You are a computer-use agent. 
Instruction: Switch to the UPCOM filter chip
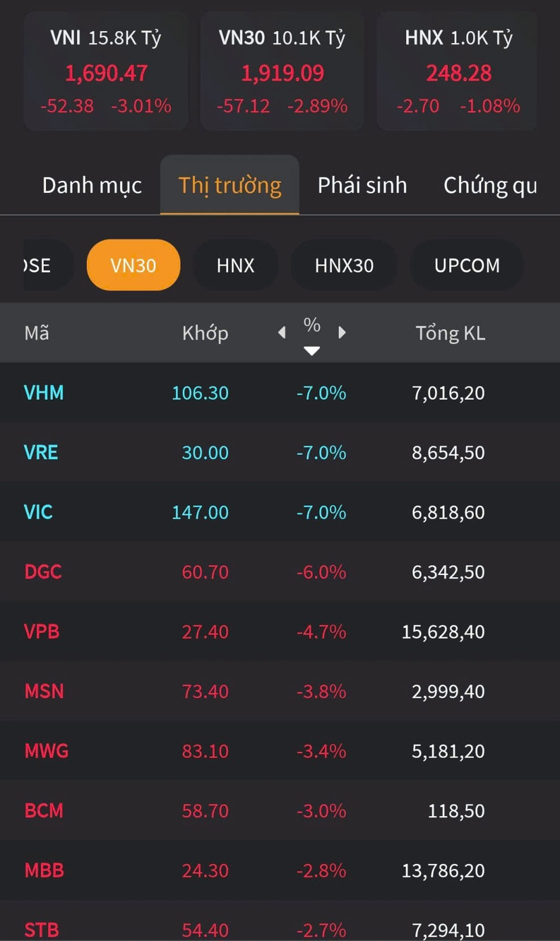pyautogui.click(x=467, y=265)
